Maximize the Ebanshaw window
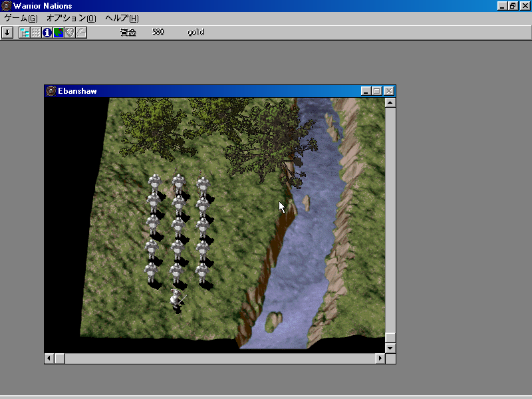The image size is (532, 399). pos(376,91)
